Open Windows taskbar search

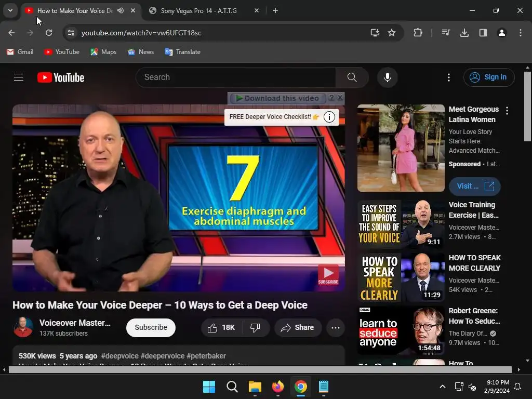232,387
